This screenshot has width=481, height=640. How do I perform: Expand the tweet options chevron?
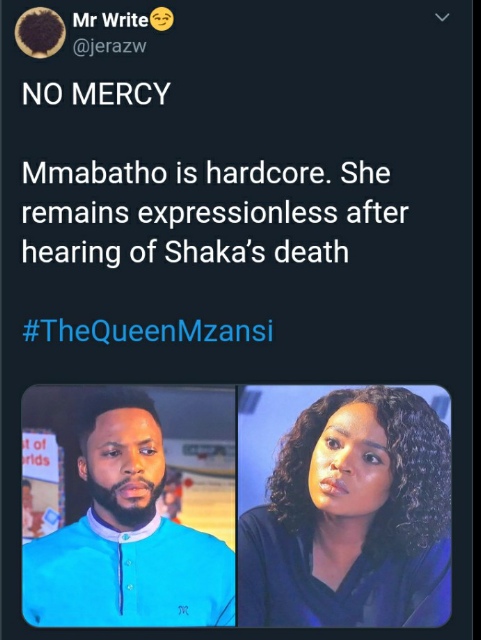442,18
